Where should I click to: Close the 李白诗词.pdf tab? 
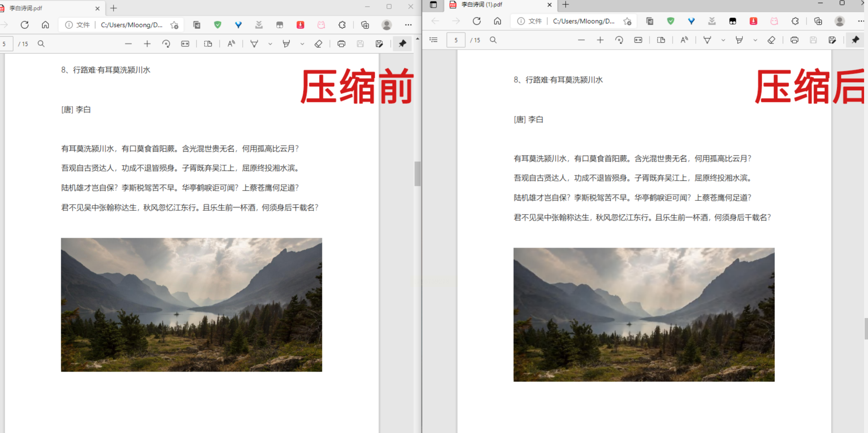click(97, 8)
